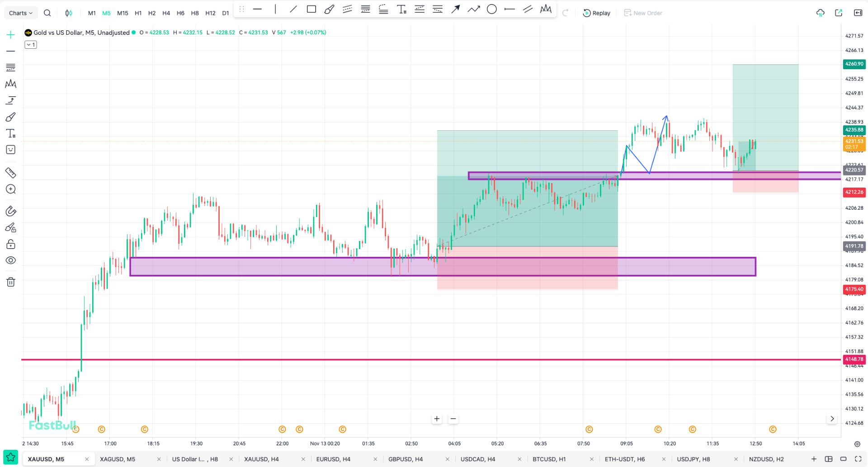
Task: Switch to the BTCUSD, H1 tab
Action: click(549, 459)
